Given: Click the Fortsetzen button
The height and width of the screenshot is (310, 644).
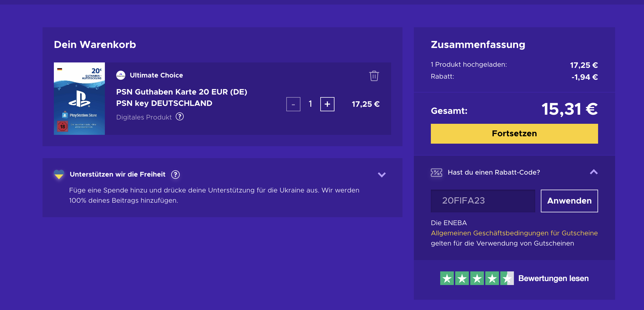Looking at the screenshot, I should 514,133.
